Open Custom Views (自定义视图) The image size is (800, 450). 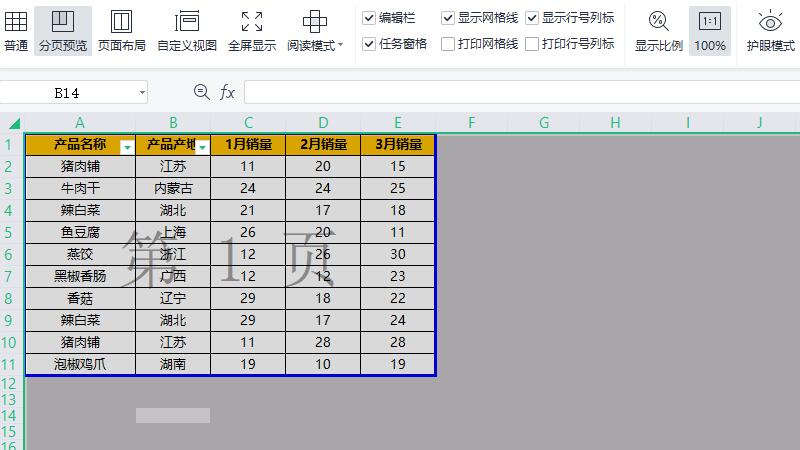pyautogui.click(x=187, y=30)
